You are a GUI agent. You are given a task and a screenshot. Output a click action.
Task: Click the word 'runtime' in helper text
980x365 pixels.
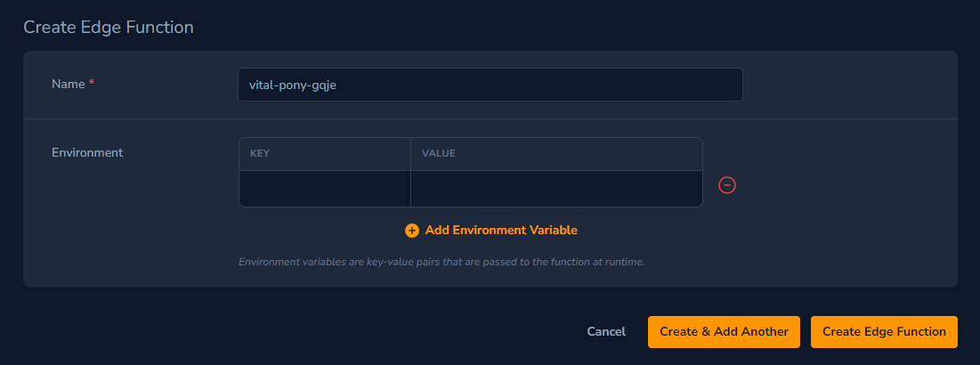620,263
